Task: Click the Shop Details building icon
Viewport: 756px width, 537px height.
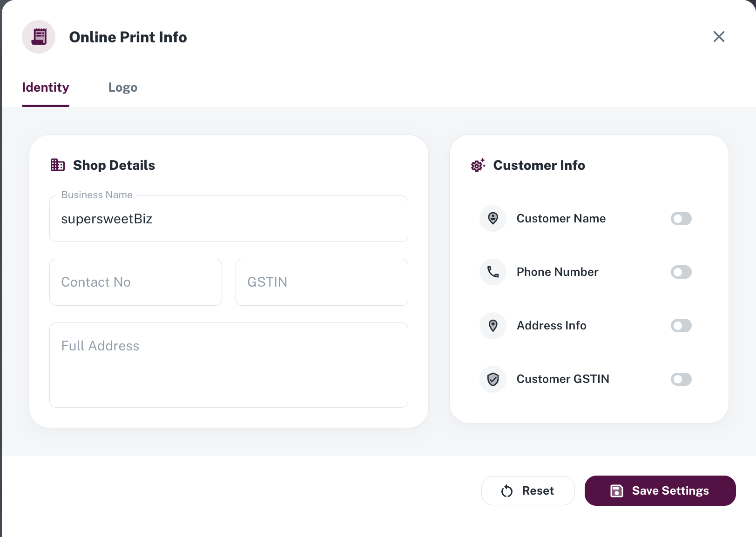Action: (x=58, y=165)
